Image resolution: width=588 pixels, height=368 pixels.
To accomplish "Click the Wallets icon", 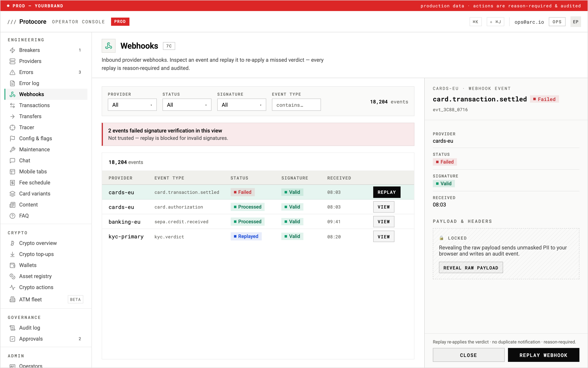I will pos(12,265).
